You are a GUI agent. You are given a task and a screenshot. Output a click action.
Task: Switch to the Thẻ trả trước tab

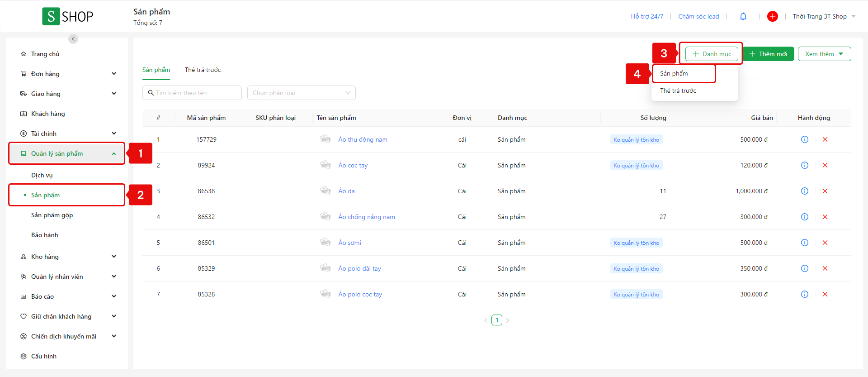pyautogui.click(x=203, y=70)
